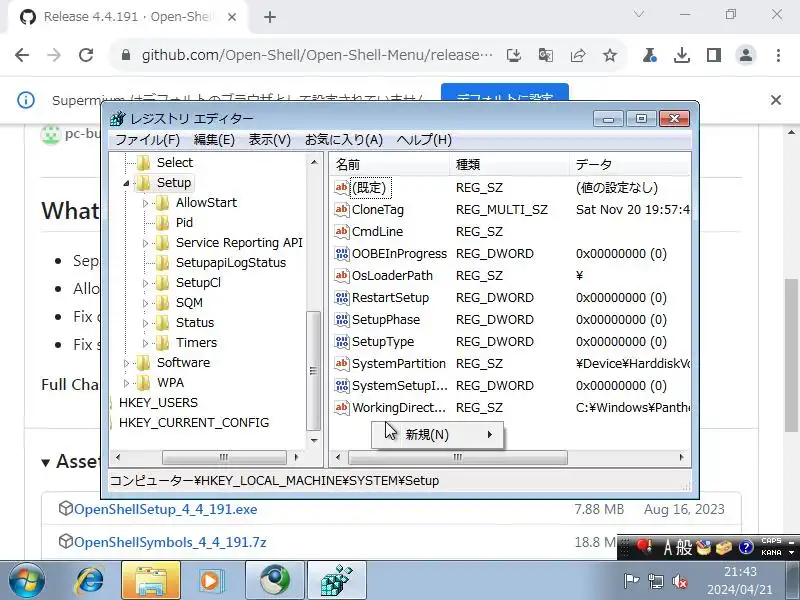The height and width of the screenshot is (600, 800).
Task: Launch Internet Explorer from the taskbar
Action: pos(90,581)
